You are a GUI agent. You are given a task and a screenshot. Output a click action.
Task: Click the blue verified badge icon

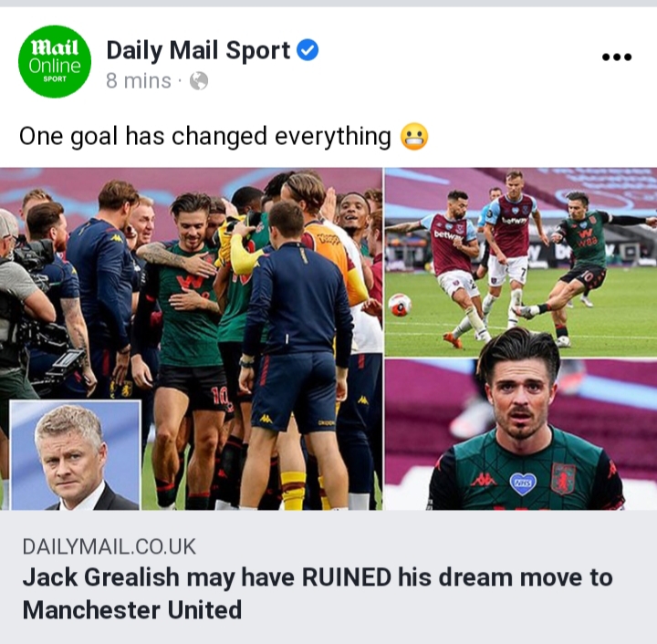[308, 50]
